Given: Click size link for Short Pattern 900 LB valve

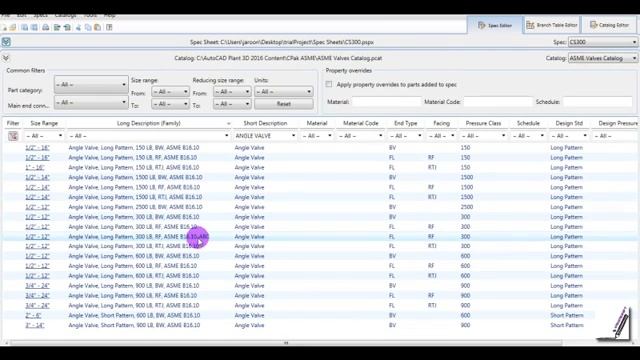Looking at the screenshot, I should click(35, 325).
